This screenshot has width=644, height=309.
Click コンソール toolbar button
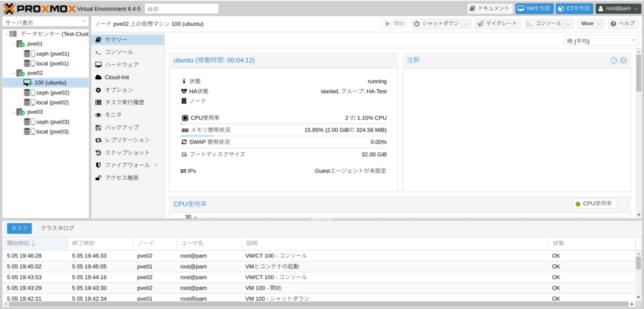[x=544, y=24]
